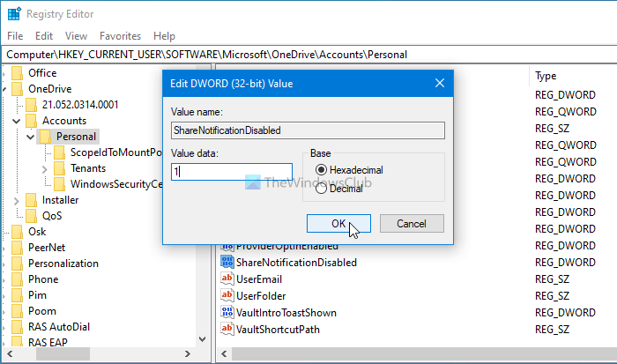The image size is (617, 364).
Task: Click the UserEmail string value icon
Action: 227,279
